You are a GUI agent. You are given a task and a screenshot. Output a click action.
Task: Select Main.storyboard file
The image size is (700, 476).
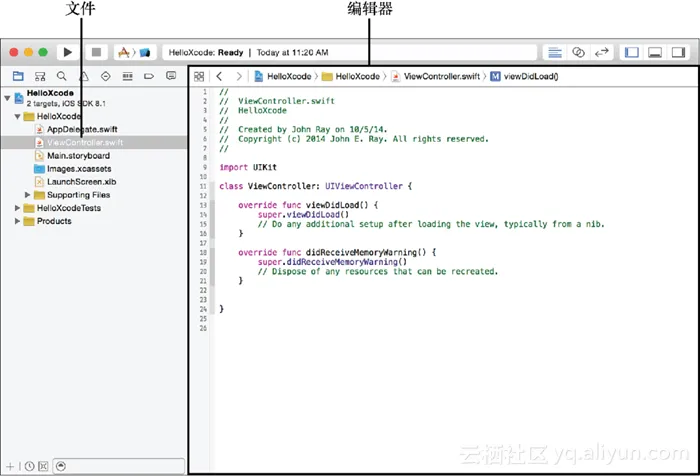(72, 156)
